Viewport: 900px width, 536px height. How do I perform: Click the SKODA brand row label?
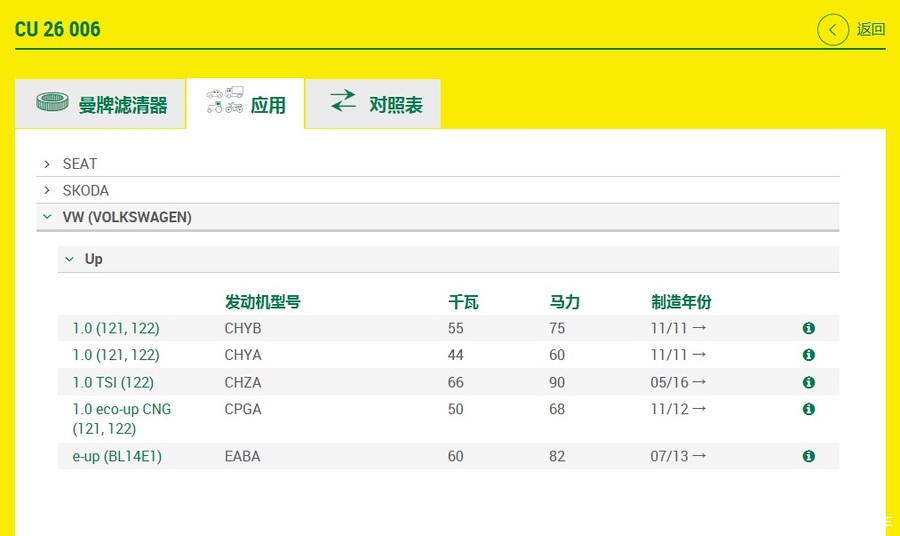point(86,191)
